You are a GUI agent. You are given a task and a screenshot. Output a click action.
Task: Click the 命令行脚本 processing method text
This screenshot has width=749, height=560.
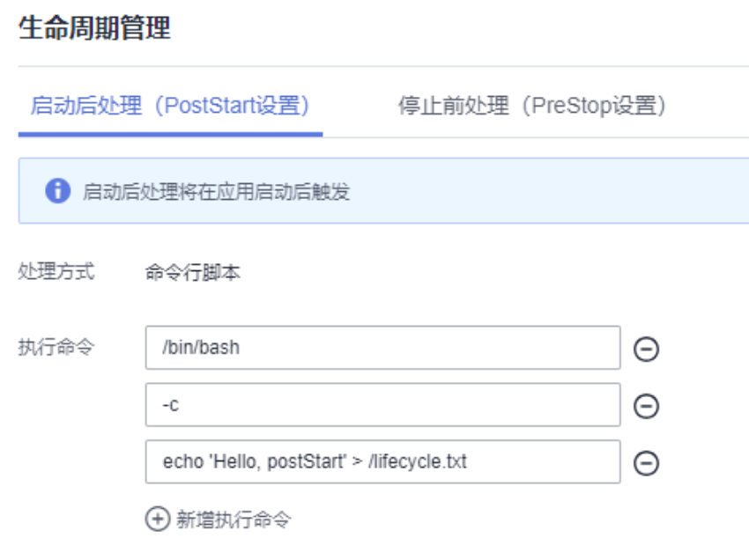[x=192, y=273]
